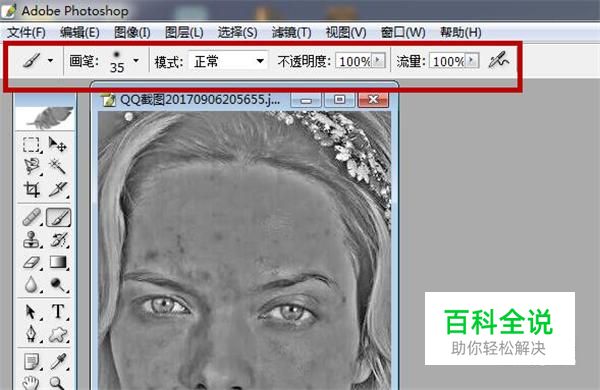The width and height of the screenshot is (600, 390).
Task: Close the QQ截图 document window
Action: pyautogui.click(x=373, y=100)
